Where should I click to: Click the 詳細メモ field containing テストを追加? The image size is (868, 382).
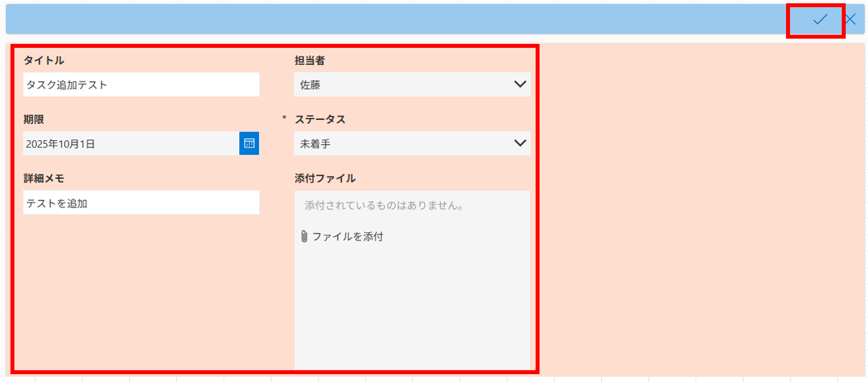coord(141,203)
